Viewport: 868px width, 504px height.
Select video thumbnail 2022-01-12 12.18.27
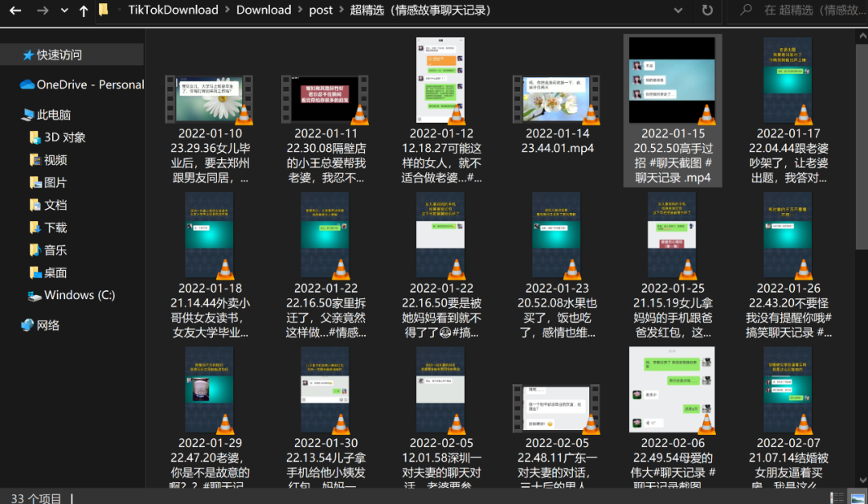coord(440,80)
